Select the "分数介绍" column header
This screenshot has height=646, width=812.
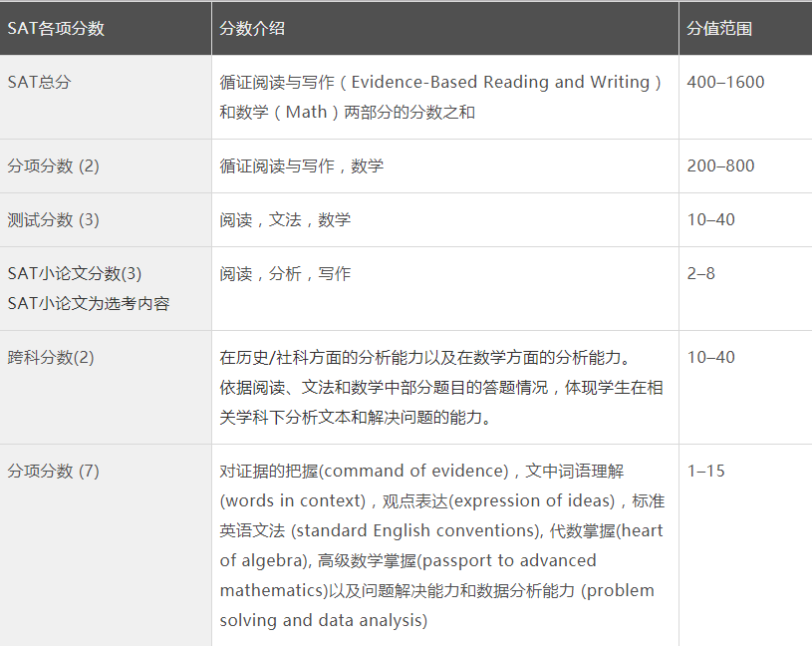pos(252,28)
